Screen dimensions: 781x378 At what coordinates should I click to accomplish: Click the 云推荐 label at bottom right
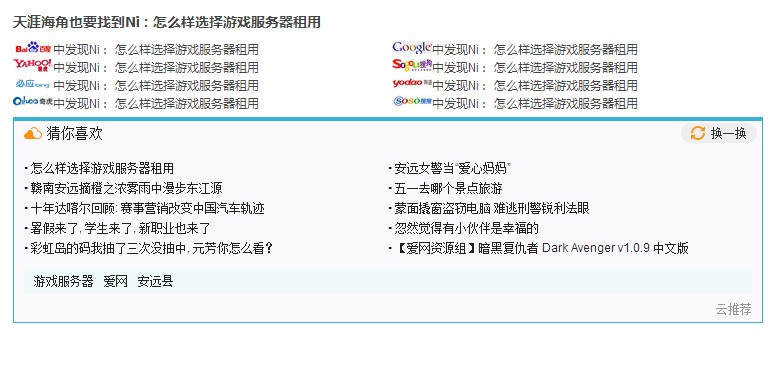pos(733,309)
